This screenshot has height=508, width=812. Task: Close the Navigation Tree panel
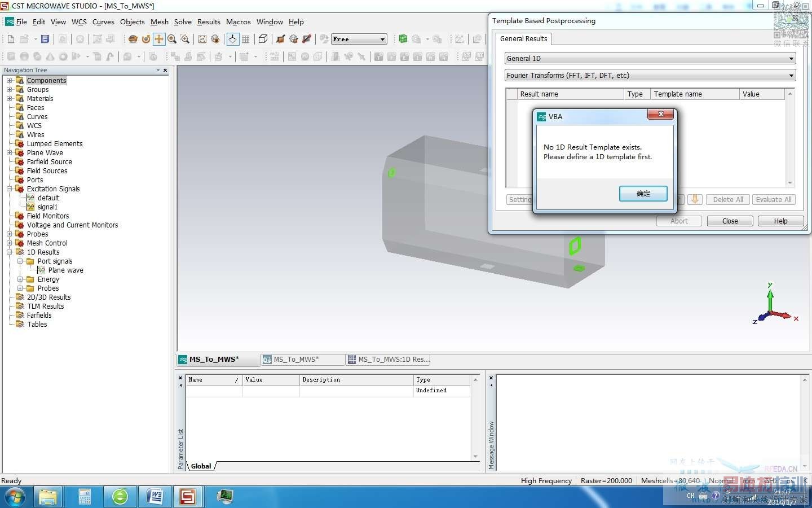point(165,71)
